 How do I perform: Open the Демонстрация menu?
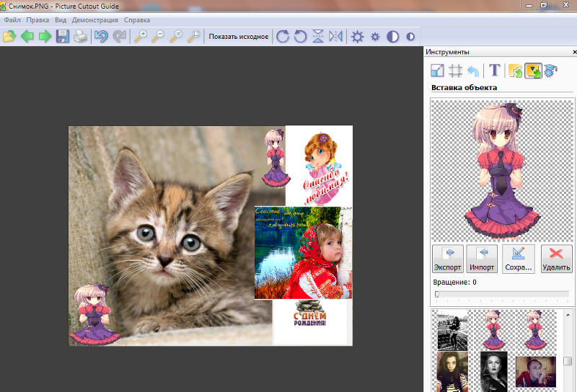click(x=95, y=20)
